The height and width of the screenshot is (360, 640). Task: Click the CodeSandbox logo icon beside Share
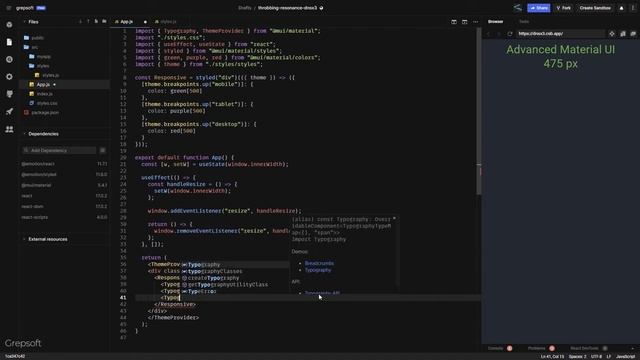[x=518, y=8]
